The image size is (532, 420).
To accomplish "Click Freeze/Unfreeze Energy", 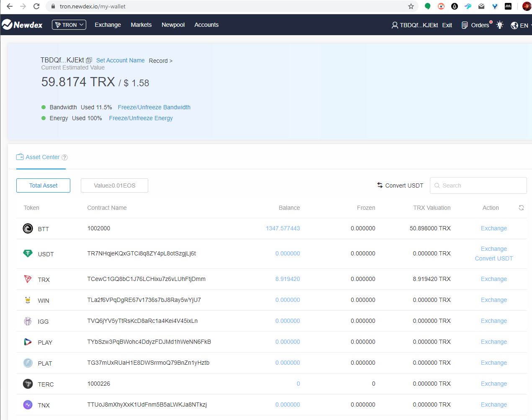I will click(141, 118).
